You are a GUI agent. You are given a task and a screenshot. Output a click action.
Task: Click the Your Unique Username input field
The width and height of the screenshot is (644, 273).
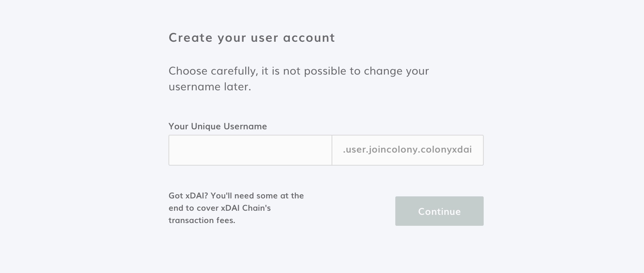point(250,150)
